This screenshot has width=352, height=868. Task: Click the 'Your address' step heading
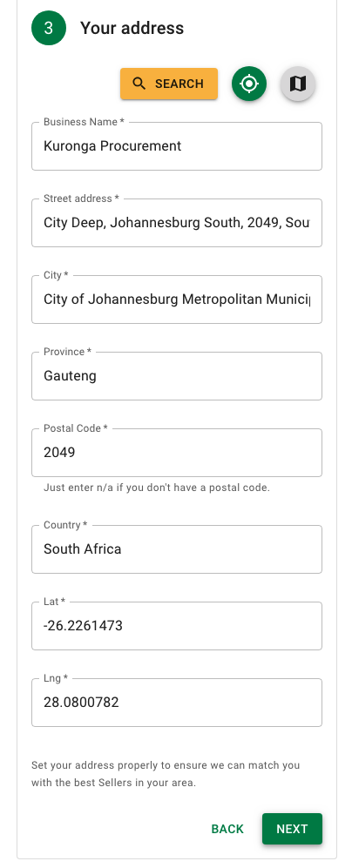(x=132, y=28)
